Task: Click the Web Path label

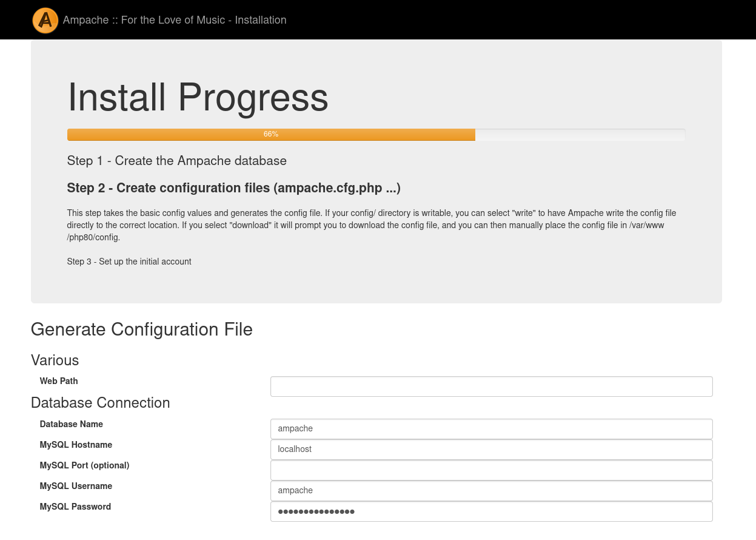Action: click(x=59, y=381)
